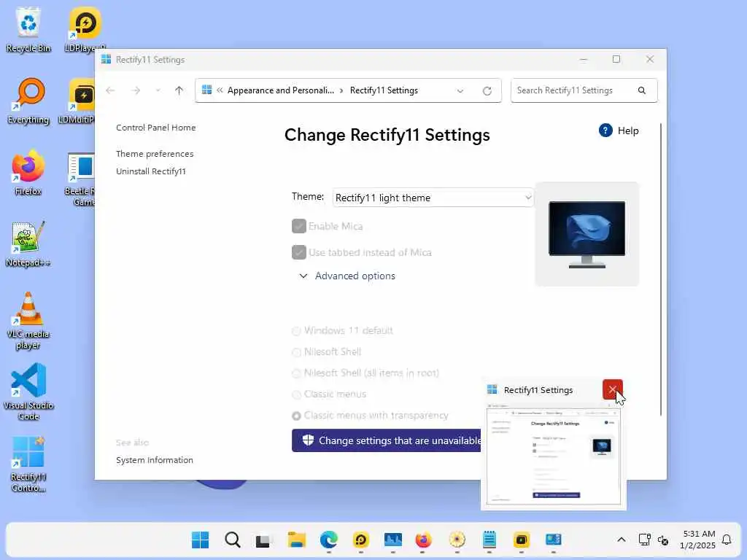Expand the address bar history dropdown
This screenshot has height=560, width=747.
460,91
